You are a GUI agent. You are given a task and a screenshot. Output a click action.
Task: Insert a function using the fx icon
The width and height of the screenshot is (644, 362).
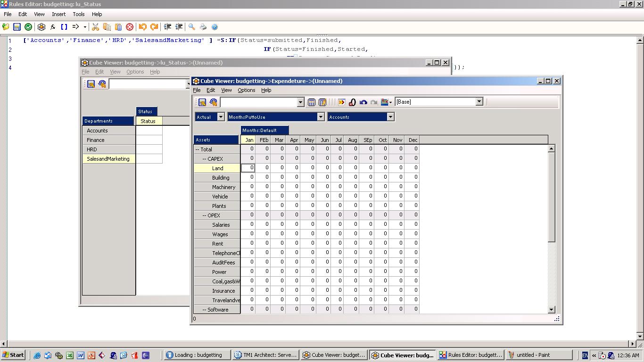[x=53, y=27]
